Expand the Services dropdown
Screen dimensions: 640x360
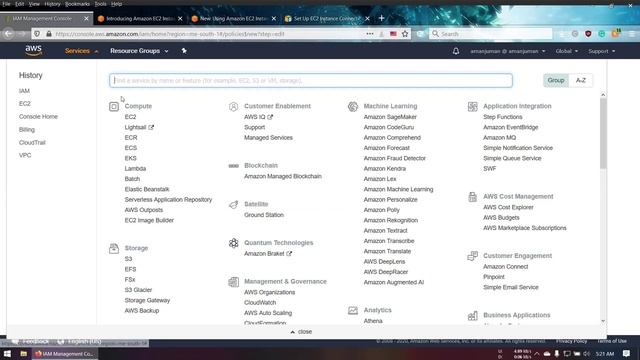(x=81, y=51)
